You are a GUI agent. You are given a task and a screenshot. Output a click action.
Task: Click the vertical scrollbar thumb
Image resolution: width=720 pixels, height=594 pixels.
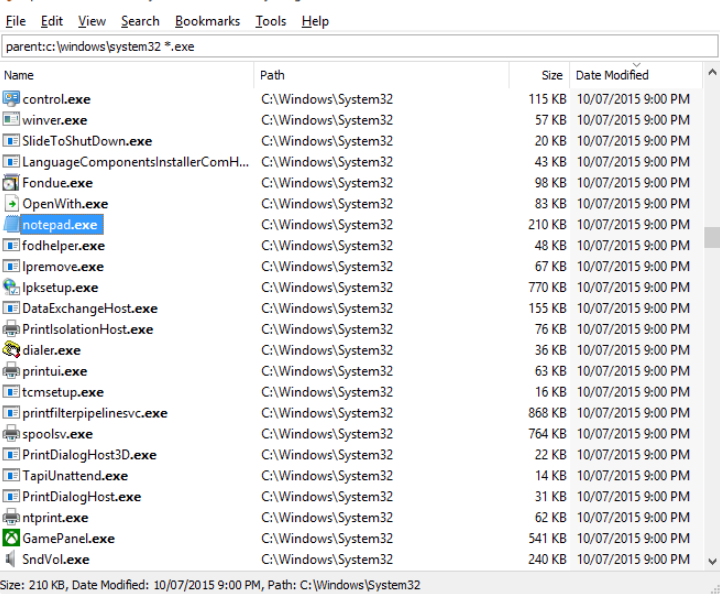[712, 237]
